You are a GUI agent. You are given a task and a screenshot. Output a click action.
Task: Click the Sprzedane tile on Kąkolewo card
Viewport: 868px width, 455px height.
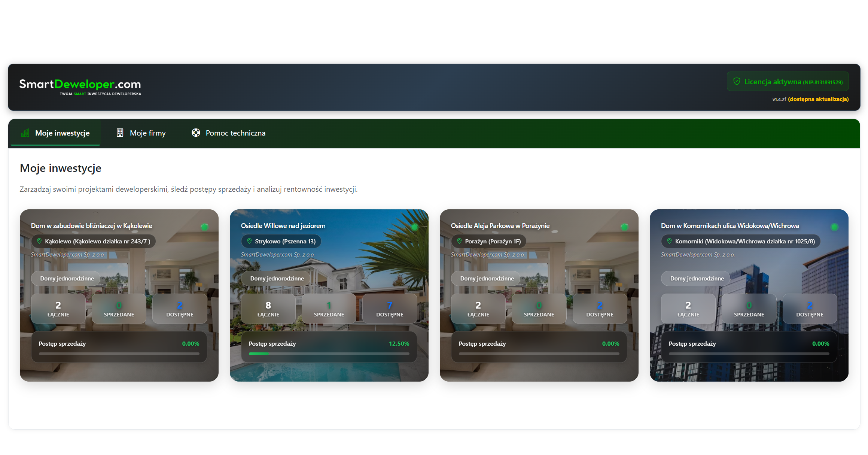[x=119, y=309]
